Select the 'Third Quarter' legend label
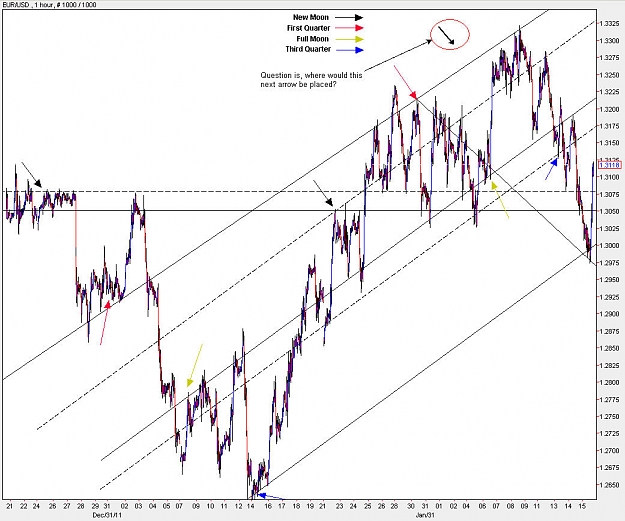 308,49
